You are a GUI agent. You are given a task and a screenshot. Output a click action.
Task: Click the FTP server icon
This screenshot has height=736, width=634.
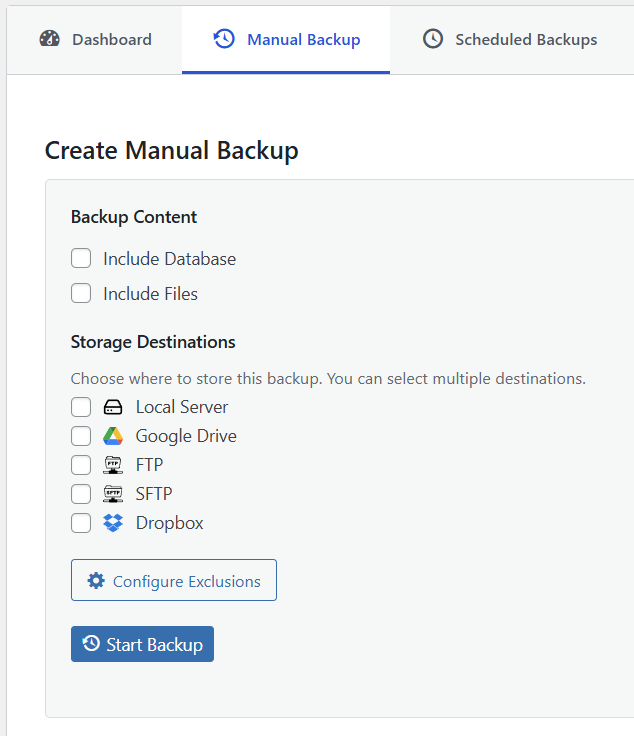113,465
